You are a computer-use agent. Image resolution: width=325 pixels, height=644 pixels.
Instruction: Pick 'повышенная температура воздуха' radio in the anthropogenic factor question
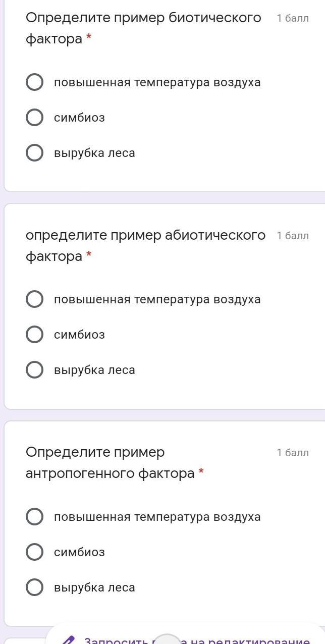coord(34,517)
